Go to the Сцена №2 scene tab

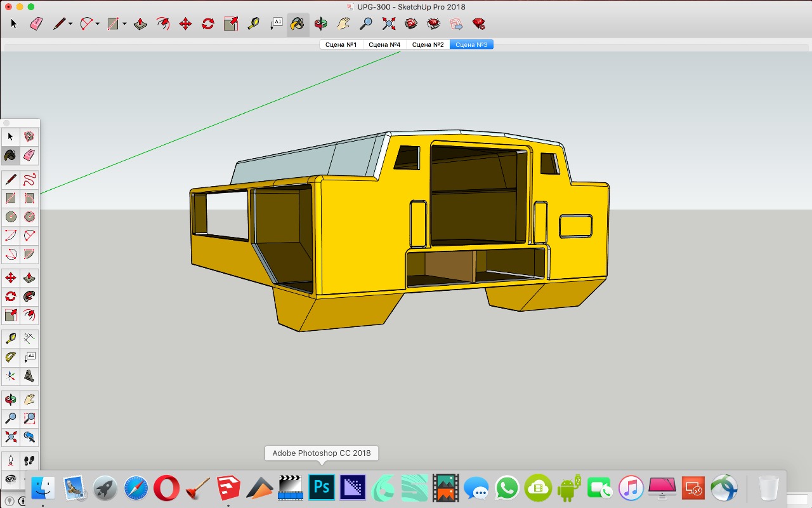[x=428, y=44]
